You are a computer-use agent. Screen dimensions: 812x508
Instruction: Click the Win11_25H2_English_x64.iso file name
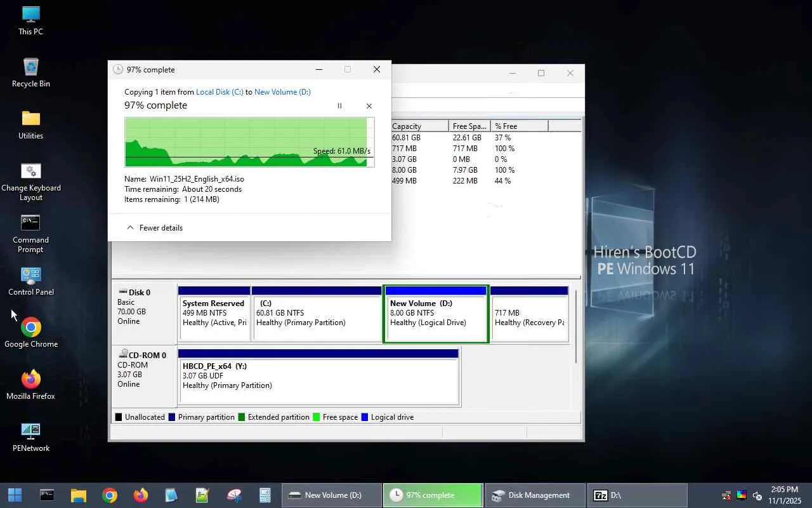[x=197, y=179]
